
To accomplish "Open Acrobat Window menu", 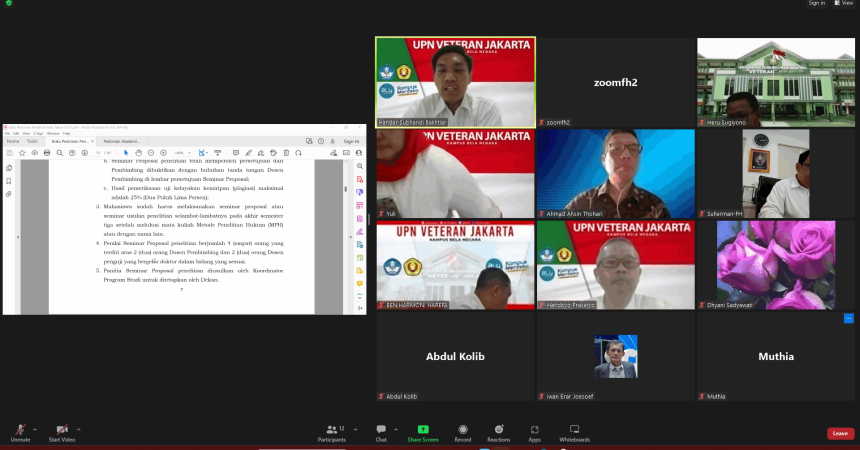I will click(53, 133).
